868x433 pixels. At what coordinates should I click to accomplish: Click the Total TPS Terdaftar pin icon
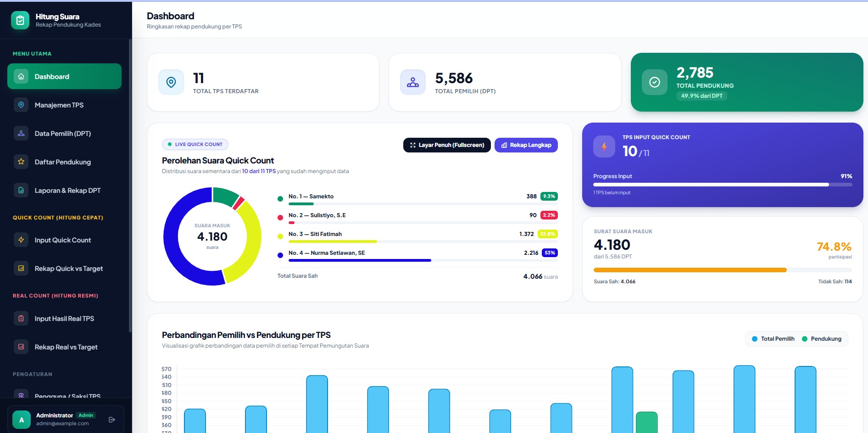coord(171,82)
